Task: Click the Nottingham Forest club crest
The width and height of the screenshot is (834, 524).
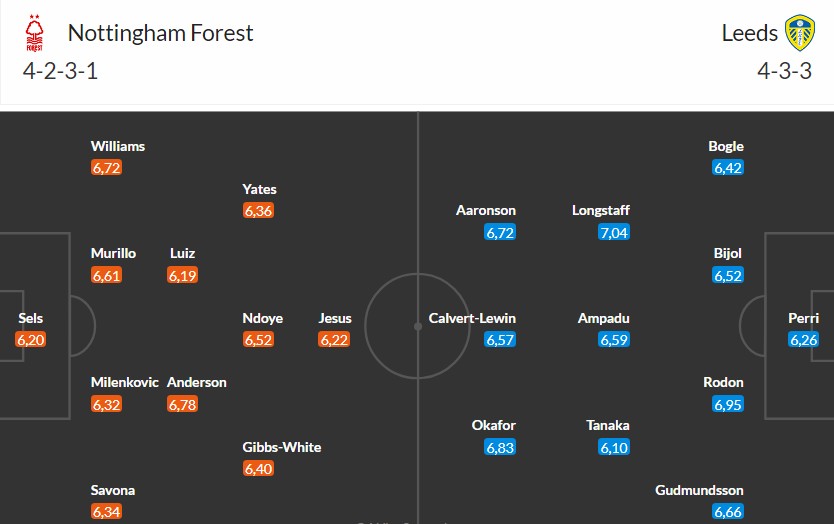Action: pos(35,34)
